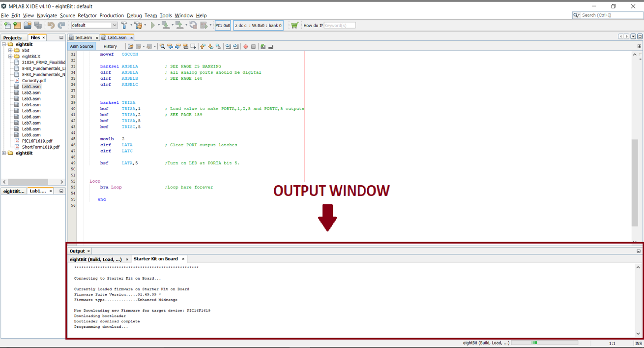
Task: Build the project using the hammer icon
Action: point(124,25)
